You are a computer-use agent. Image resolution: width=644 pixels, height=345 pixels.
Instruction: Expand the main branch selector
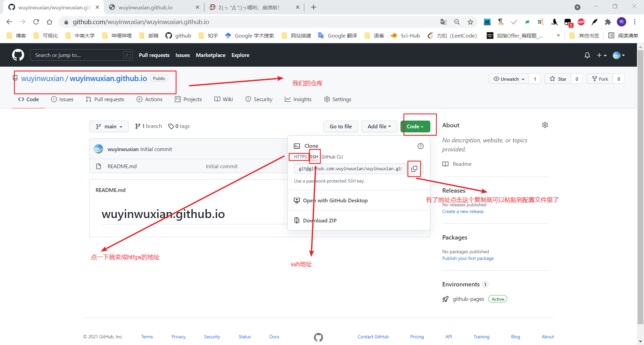click(109, 126)
